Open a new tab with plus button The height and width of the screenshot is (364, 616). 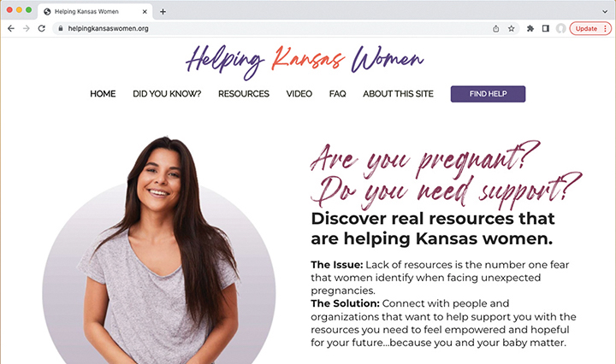click(x=163, y=12)
